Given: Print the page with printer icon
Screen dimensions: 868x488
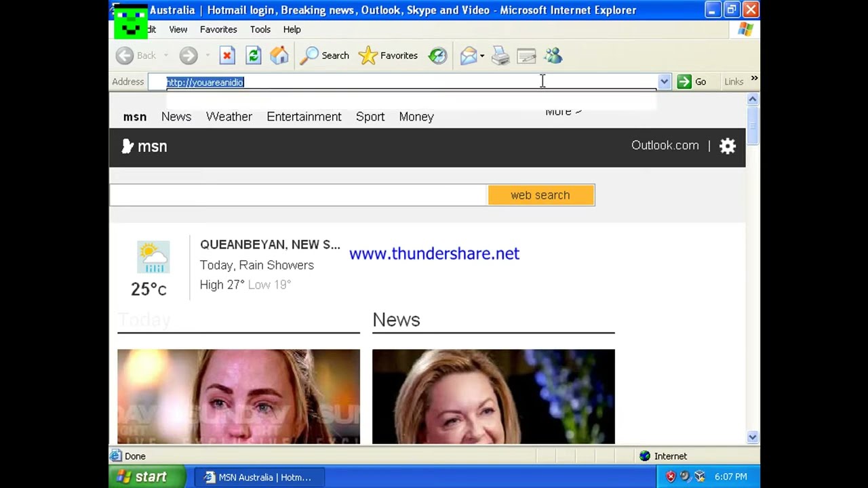Looking at the screenshot, I should (500, 56).
